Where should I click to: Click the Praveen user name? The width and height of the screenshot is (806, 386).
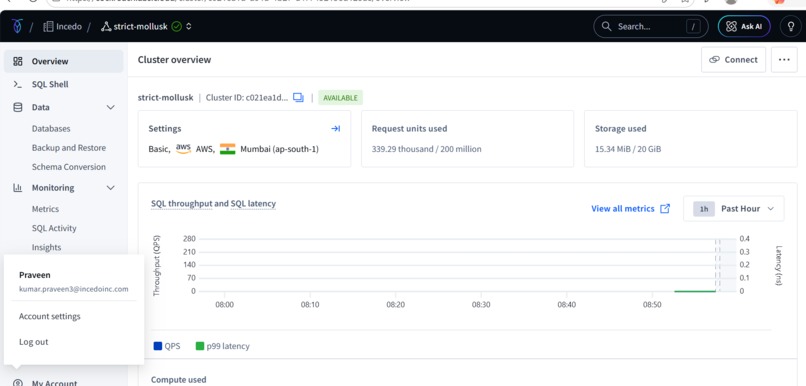coord(34,275)
